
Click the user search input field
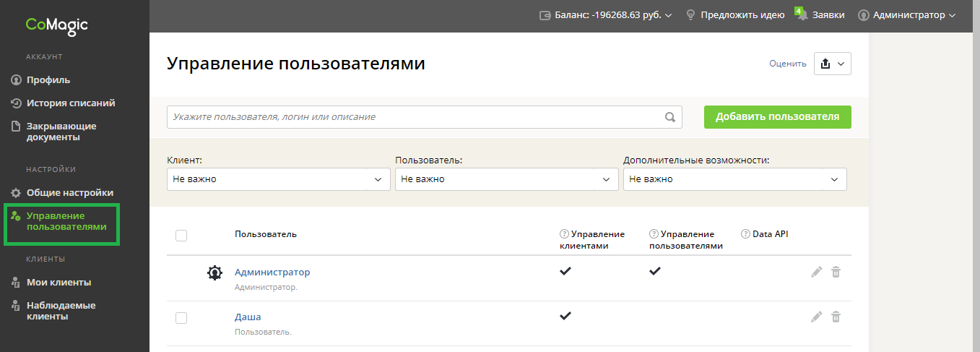pos(414,117)
